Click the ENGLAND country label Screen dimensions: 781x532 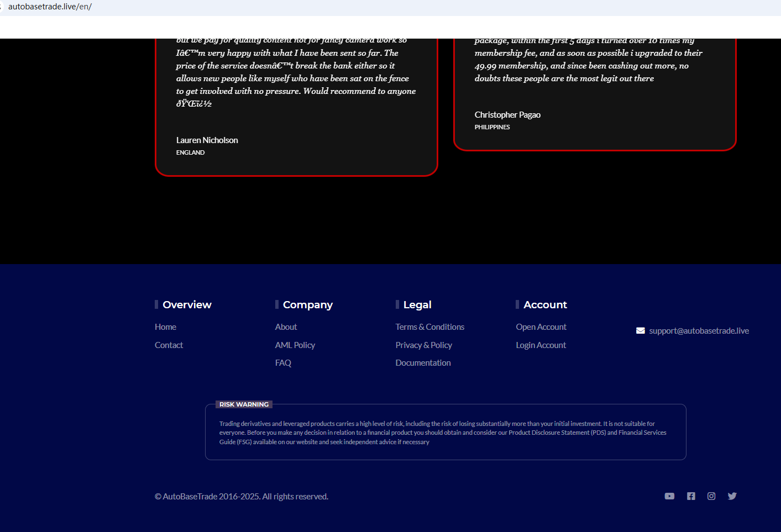pos(191,152)
